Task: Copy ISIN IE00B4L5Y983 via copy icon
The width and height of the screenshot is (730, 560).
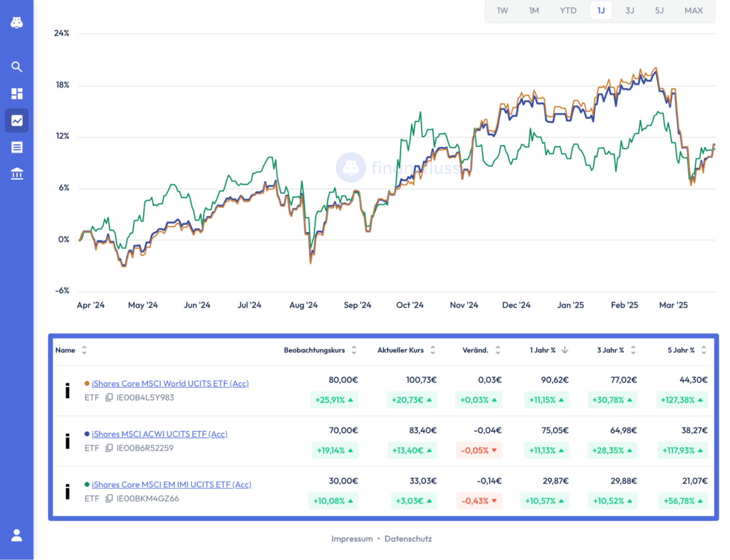Action: [x=109, y=397]
